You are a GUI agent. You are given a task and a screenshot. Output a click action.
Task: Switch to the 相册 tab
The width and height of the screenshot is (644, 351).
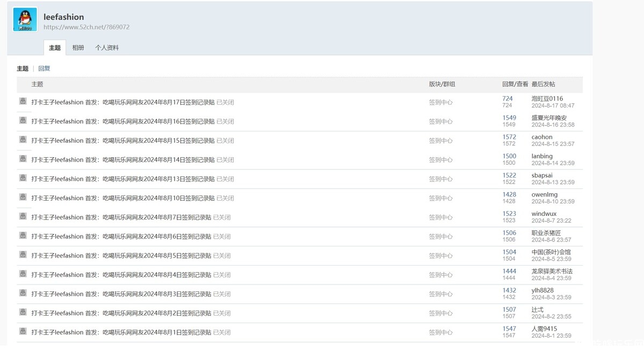click(78, 48)
